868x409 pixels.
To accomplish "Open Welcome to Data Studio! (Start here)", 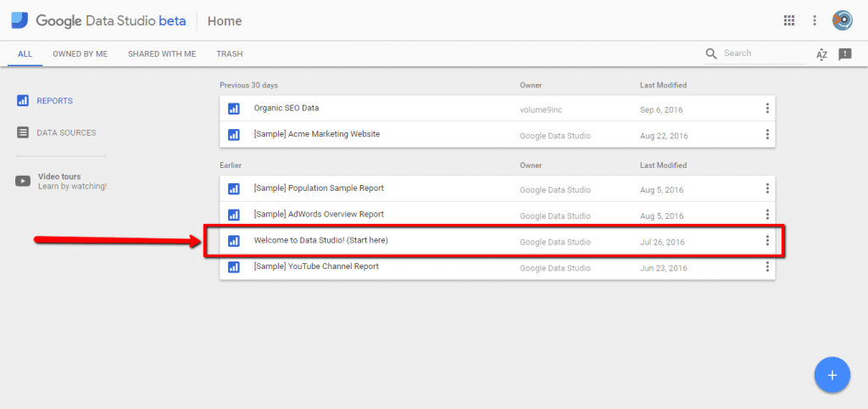I will point(321,240).
